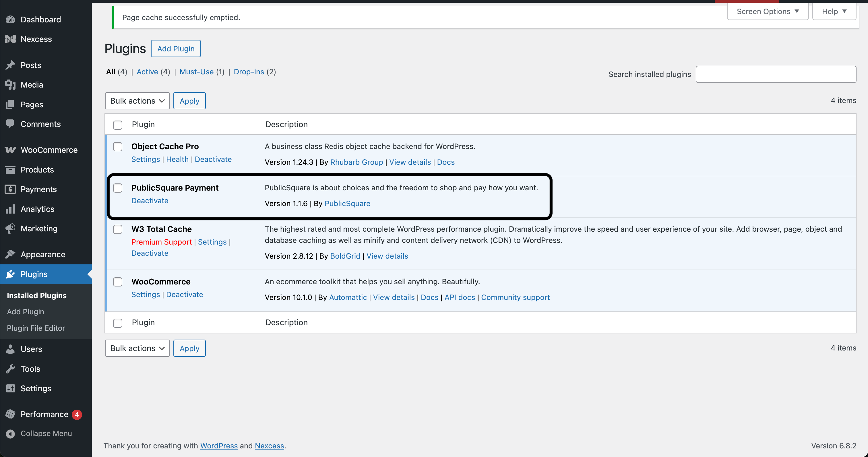868x457 pixels.
Task: Click the Comments speech bubble icon
Action: pyautogui.click(x=10, y=124)
